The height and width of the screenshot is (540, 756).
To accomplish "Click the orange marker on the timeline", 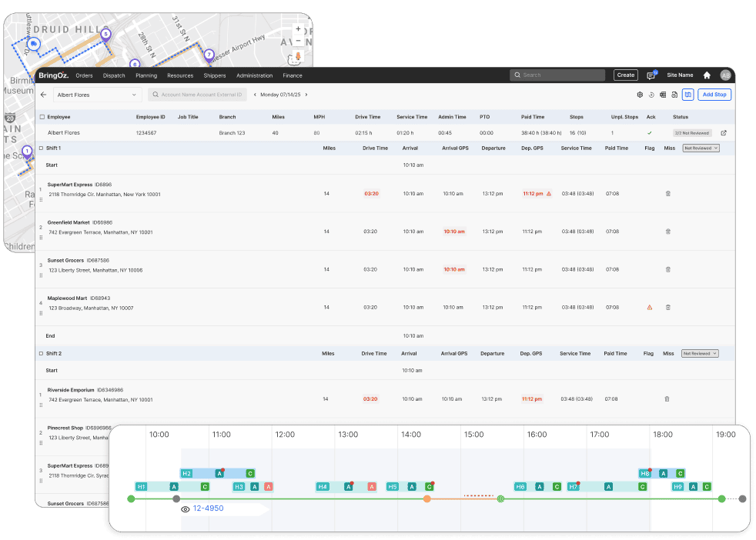I will 427,499.
